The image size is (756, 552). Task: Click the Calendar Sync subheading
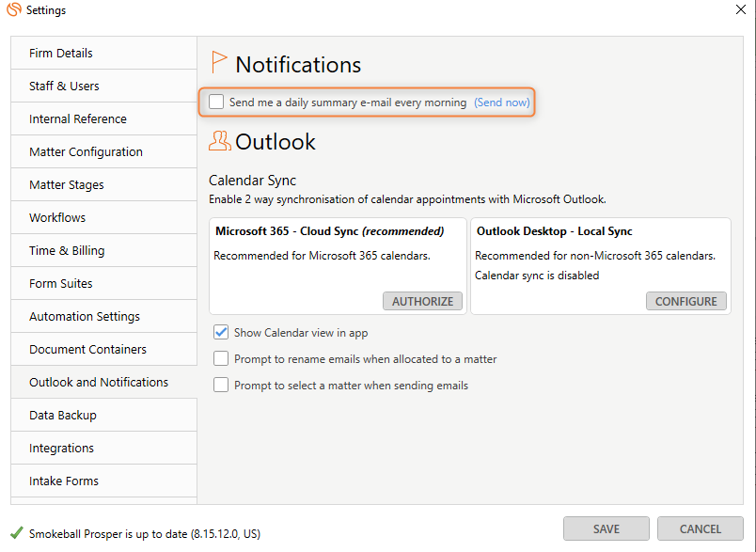tap(252, 181)
